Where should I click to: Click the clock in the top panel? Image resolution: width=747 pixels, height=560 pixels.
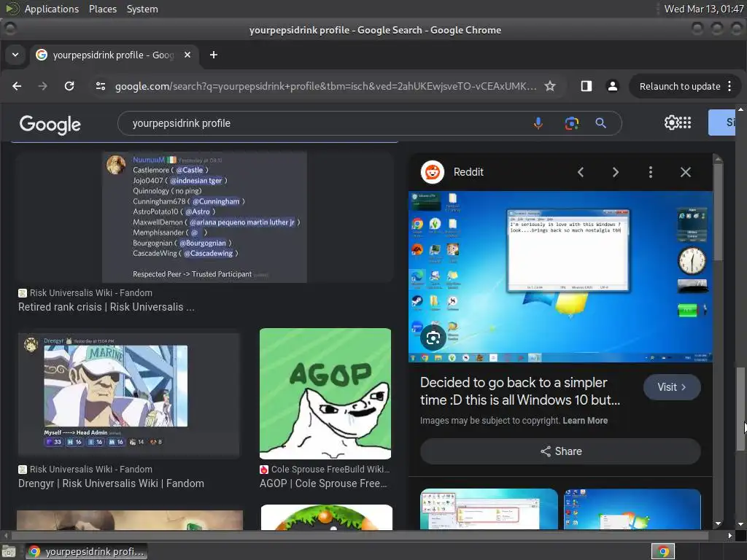[704, 9]
